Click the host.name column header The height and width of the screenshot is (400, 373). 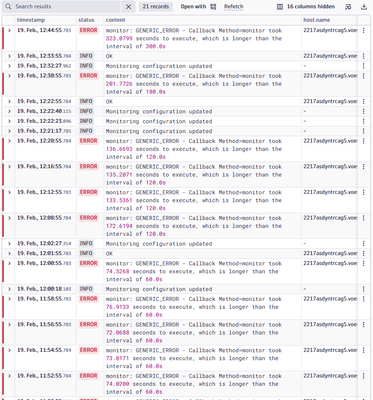click(x=317, y=20)
